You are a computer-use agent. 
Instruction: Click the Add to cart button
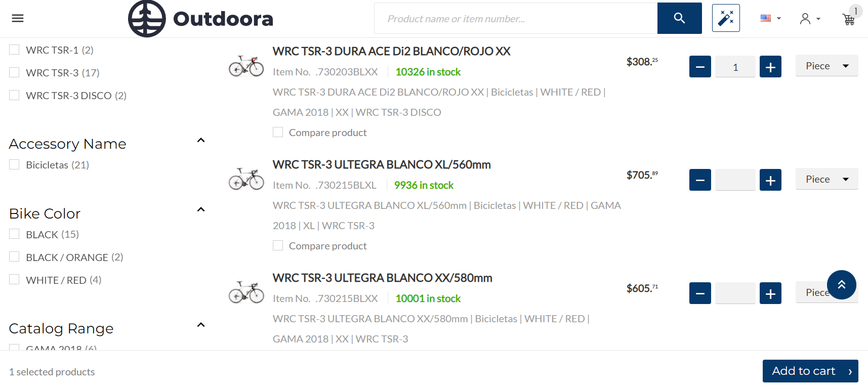810,371
